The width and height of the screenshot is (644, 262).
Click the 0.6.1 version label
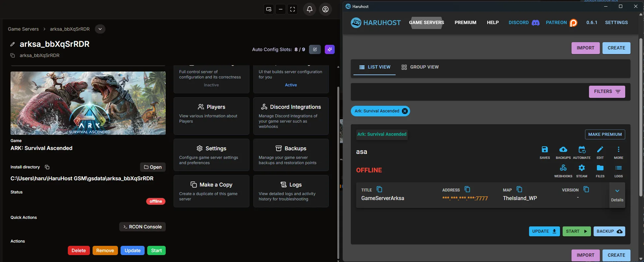(x=592, y=23)
